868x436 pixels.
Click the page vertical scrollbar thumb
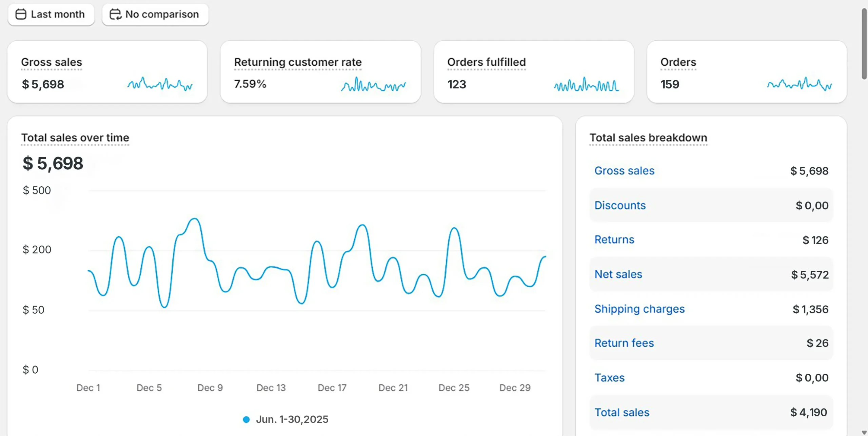click(864, 44)
